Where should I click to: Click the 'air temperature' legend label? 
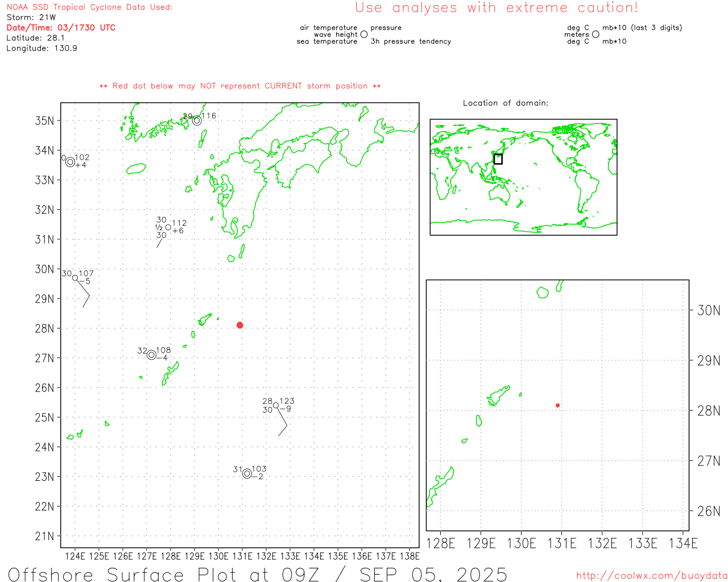pyautogui.click(x=329, y=27)
